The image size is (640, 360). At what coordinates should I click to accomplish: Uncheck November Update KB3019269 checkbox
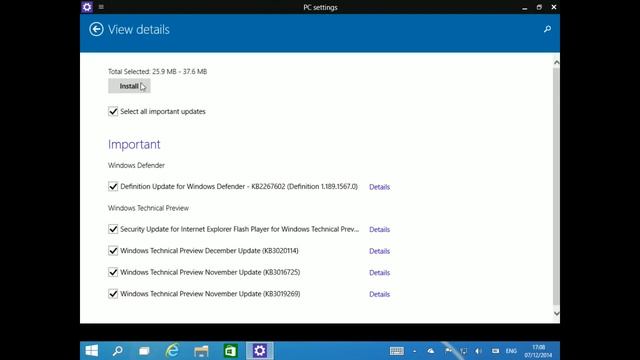click(113, 294)
